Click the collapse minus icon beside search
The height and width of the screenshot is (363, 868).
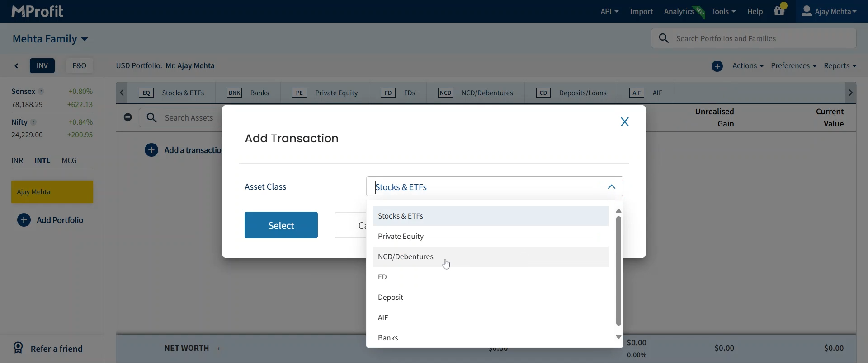(128, 117)
